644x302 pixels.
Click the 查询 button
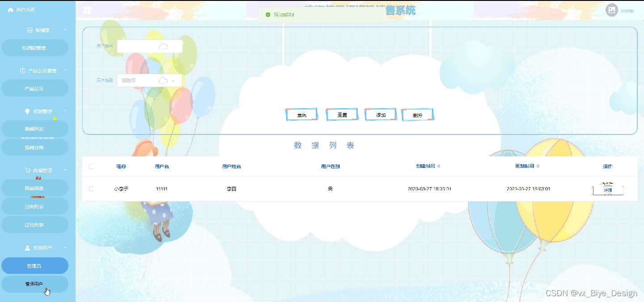point(302,115)
